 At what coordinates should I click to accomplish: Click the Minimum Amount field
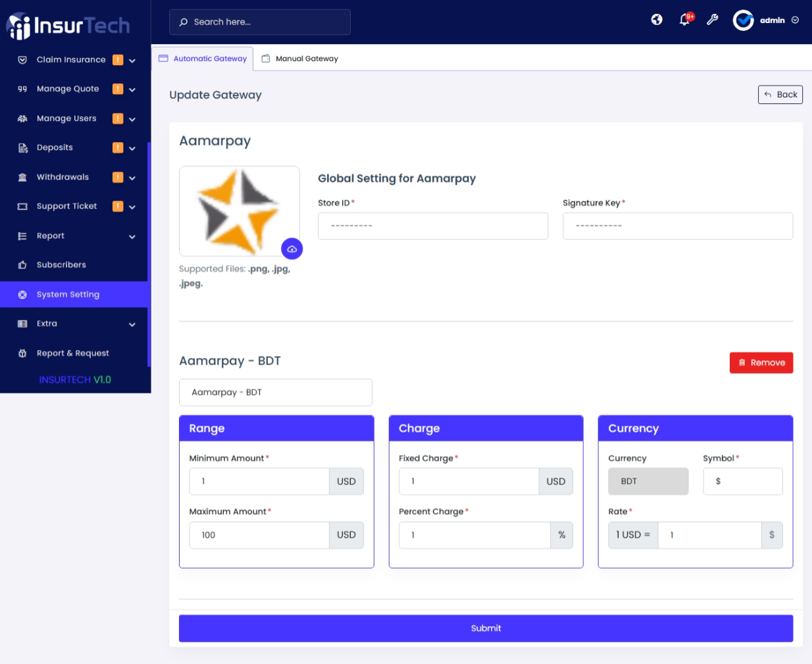pos(259,482)
